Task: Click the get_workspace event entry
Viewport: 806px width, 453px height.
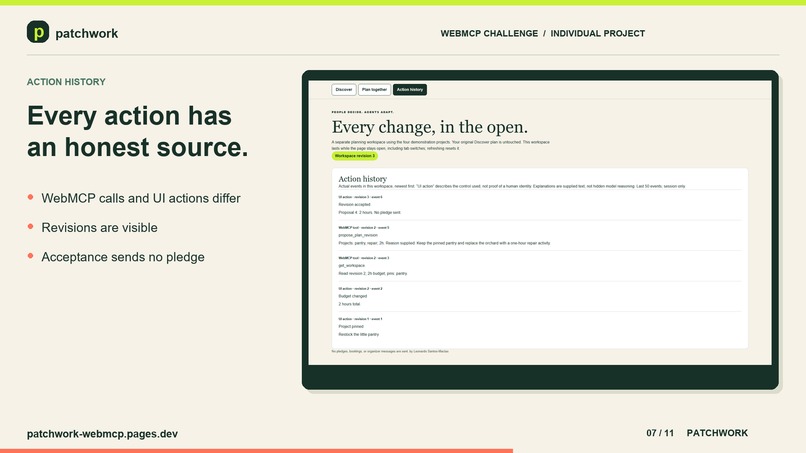Action: point(352,266)
